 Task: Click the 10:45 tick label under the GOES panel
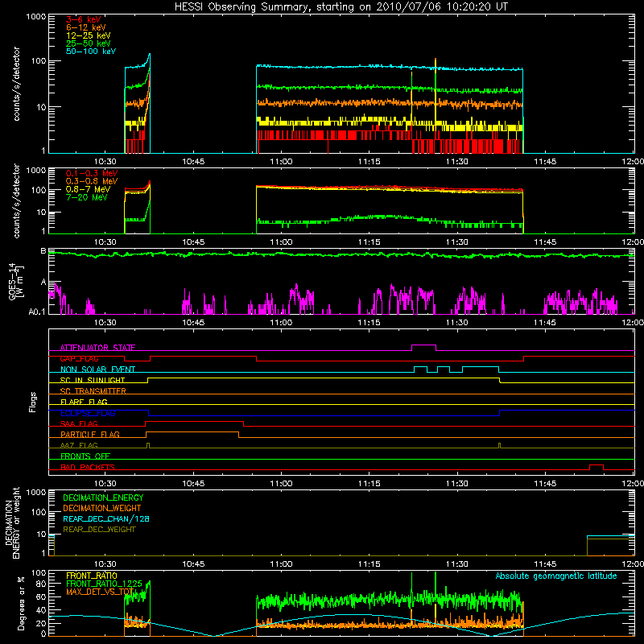(193, 323)
